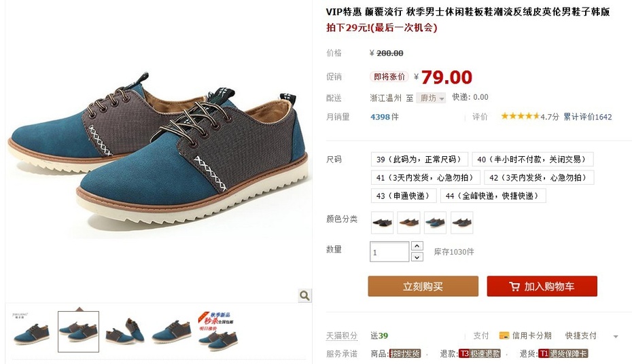Image resolution: width=632 pixels, height=364 pixels.
Task: Click 加入购物车 add to cart button
Action: (x=542, y=287)
